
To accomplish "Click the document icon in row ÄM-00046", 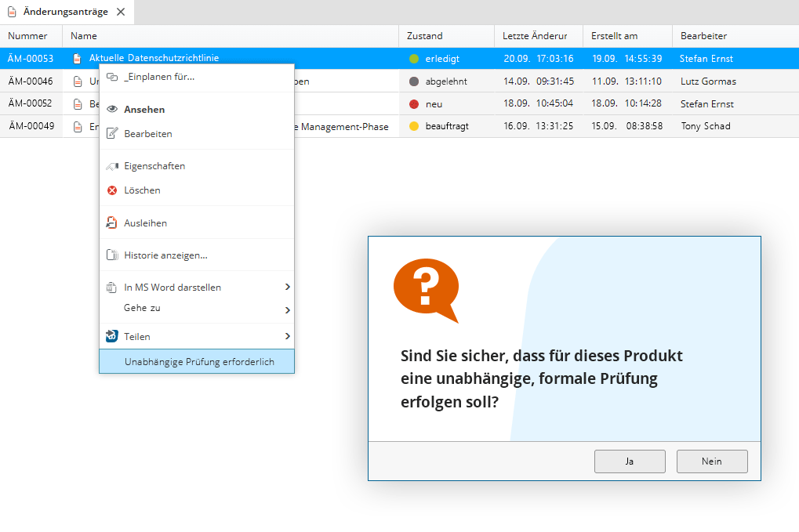I will pyautogui.click(x=77, y=81).
